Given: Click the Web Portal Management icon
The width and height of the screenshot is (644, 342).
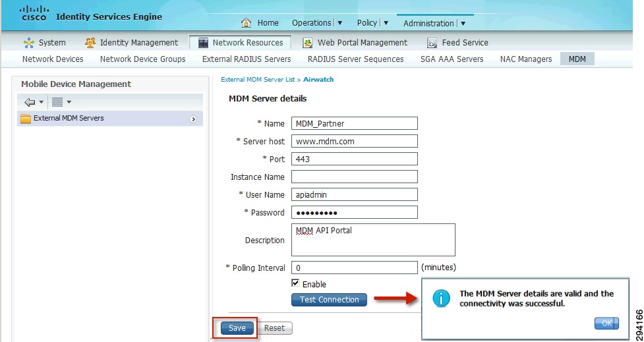Looking at the screenshot, I should (x=308, y=43).
